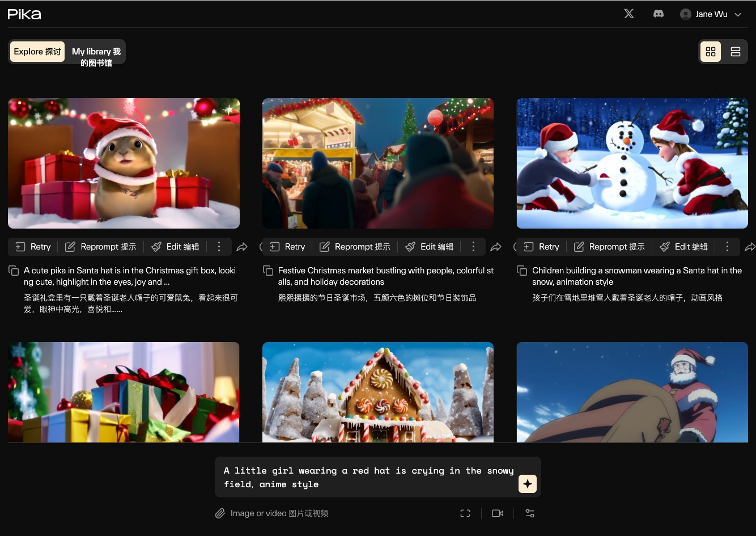Switch to grid view layout
Image resolution: width=756 pixels, height=536 pixels.
(711, 52)
